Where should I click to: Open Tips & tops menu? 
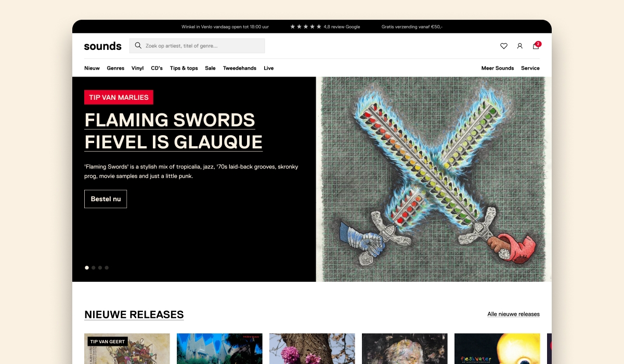184,68
